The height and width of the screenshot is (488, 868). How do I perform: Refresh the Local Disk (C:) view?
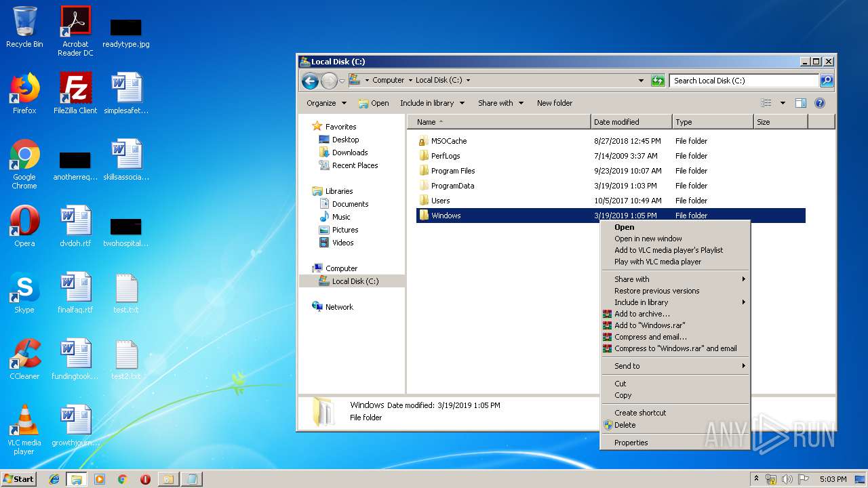[x=658, y=80]
